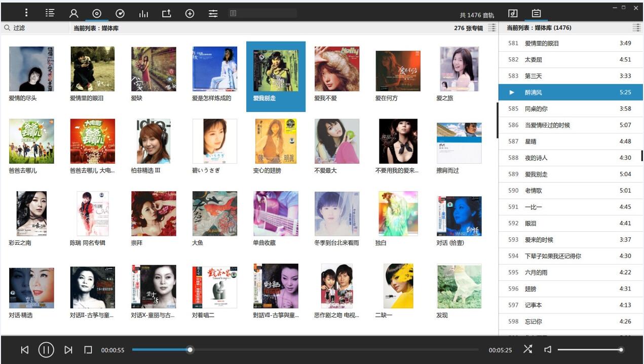Stop playback with the square button
The height and width of the screenshot is (364, 644).
[x=88, y=350]
